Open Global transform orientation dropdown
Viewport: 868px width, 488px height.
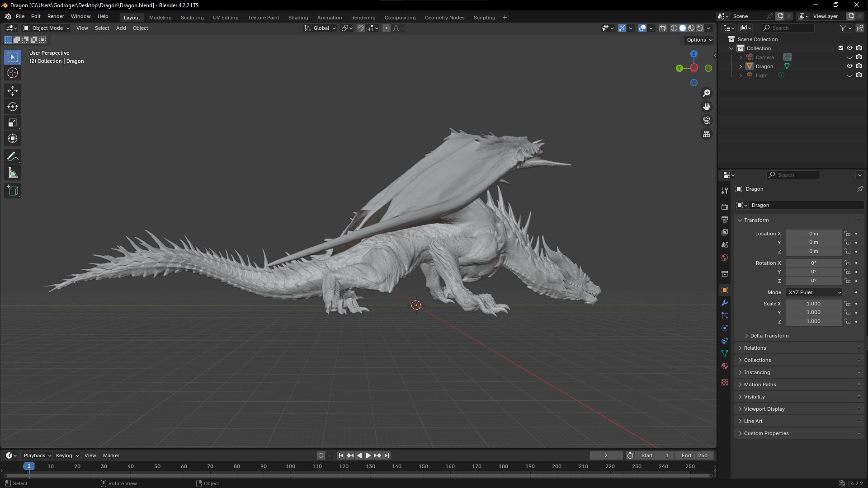[320, 28]
